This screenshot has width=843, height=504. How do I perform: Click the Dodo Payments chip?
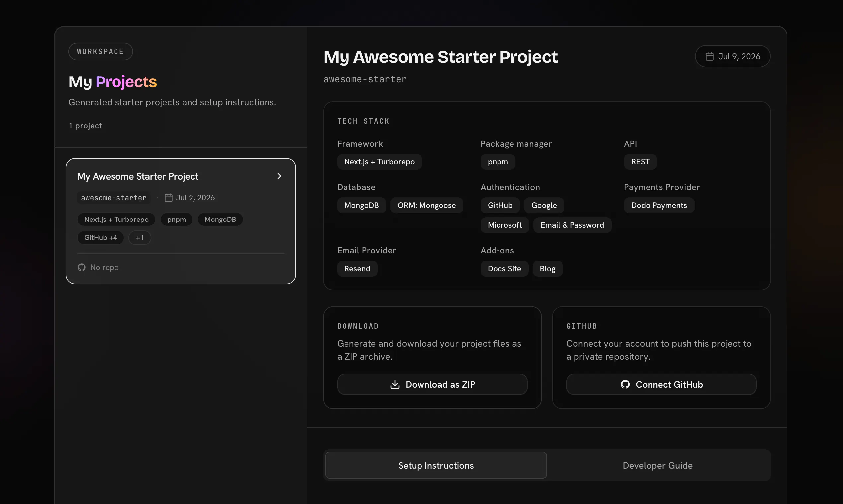659,205
